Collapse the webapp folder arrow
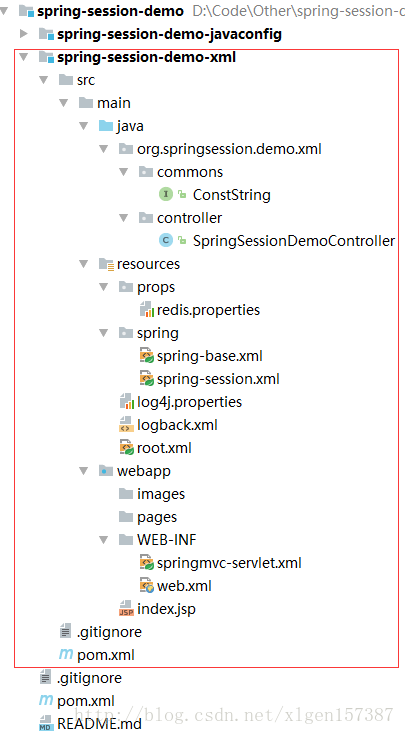 tap(84, 470)
